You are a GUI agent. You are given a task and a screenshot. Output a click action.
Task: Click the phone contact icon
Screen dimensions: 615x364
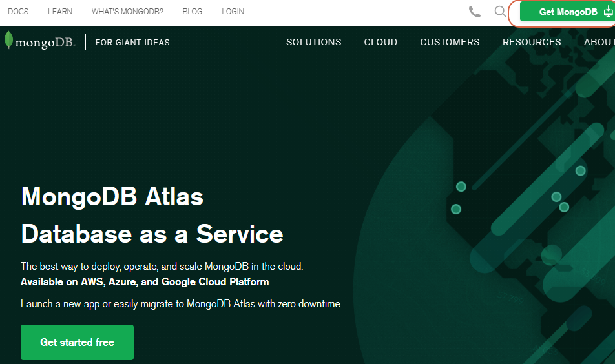click(x=475, y=12)
